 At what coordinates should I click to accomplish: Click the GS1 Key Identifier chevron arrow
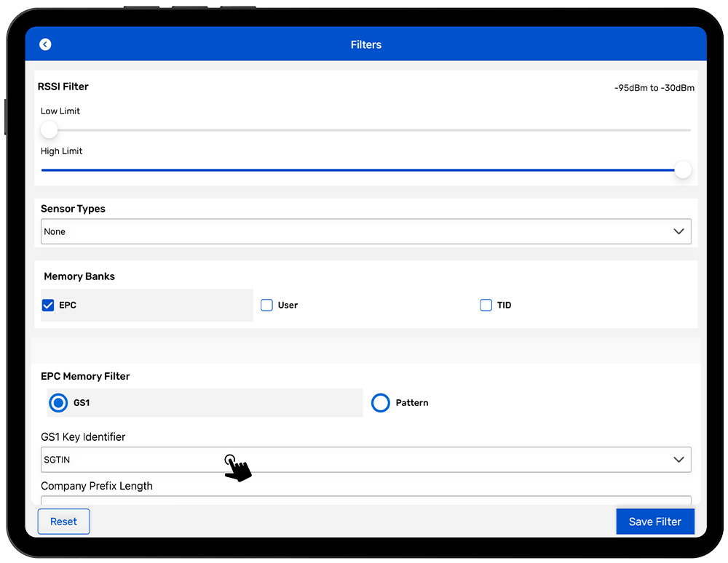[x=678, y=460]
